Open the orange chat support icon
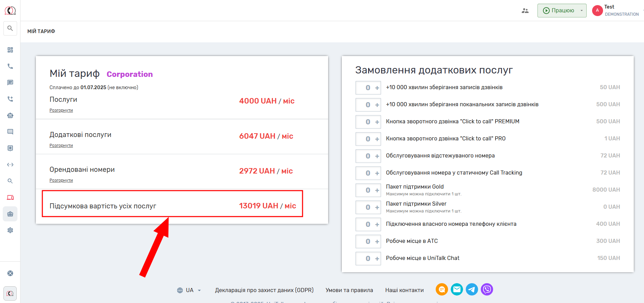The image size is (644, 303). coord(442,290)
